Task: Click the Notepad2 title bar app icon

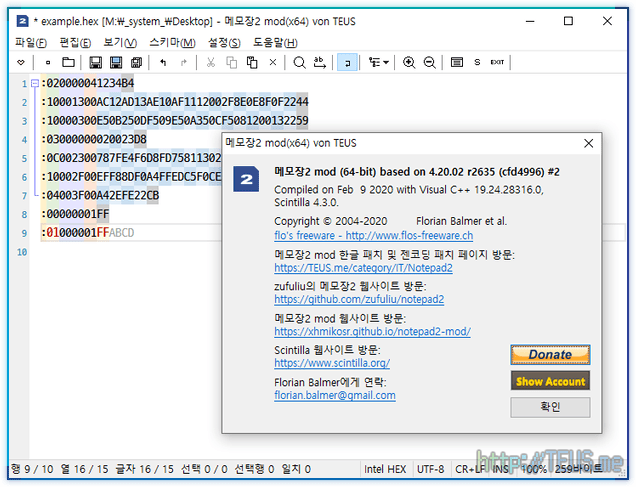Action: [x=22, y=21]
